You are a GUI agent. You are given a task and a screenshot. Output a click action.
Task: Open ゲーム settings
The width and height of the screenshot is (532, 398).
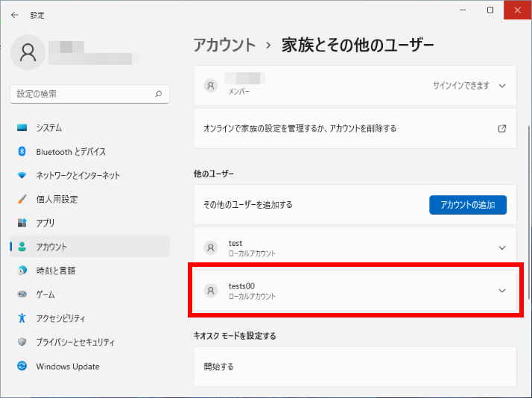click(90, 294)
